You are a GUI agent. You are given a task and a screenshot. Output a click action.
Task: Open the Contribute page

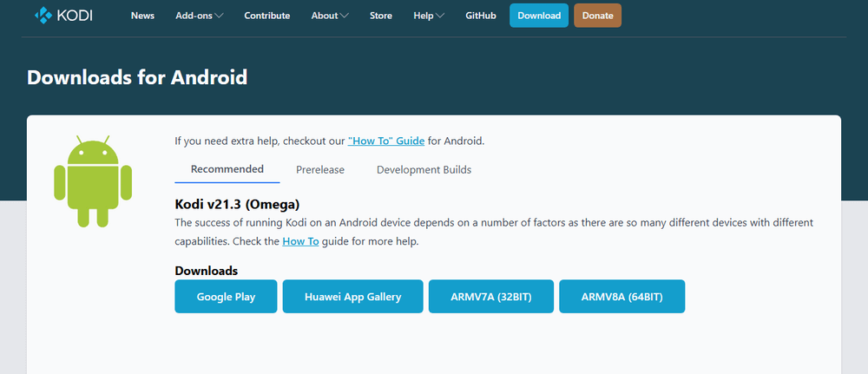266,16
